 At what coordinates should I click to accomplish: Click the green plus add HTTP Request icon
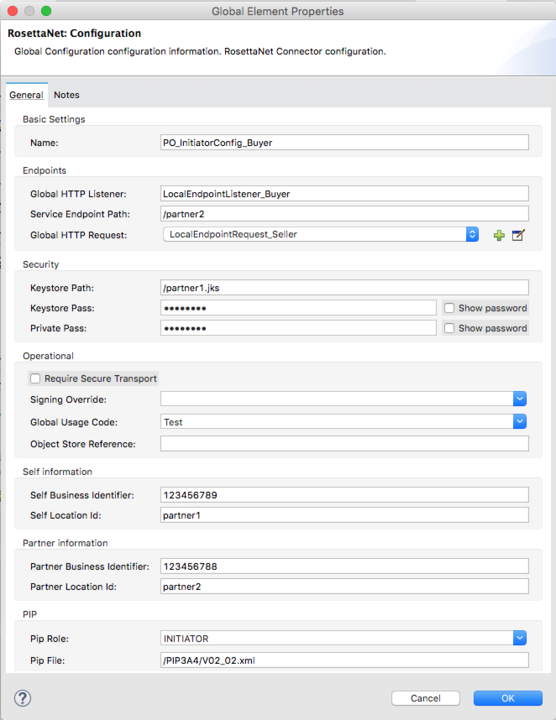(x=499, y=235)
